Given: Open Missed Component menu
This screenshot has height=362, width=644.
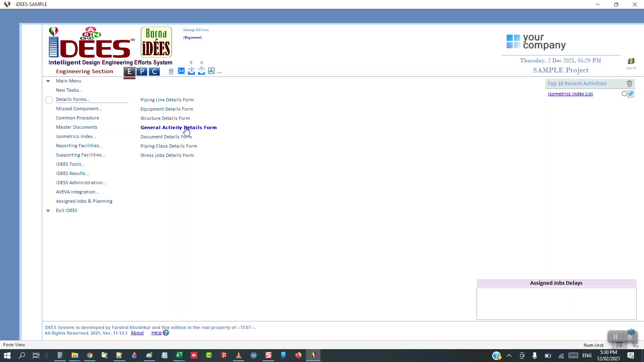Looking at the screenshot, I should coord(79,109).
